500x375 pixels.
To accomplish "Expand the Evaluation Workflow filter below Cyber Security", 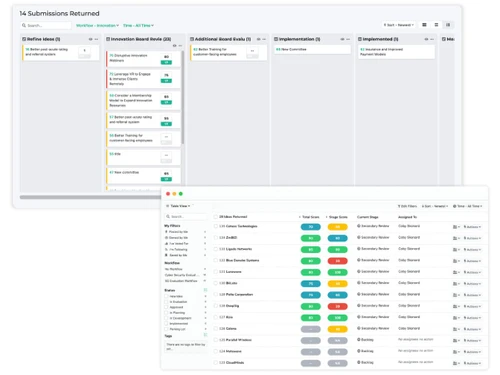I will (205, 281).
